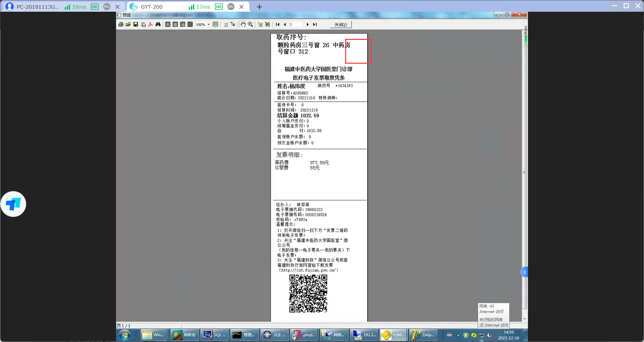Close the GYT-200 session tab

(241, 7)
